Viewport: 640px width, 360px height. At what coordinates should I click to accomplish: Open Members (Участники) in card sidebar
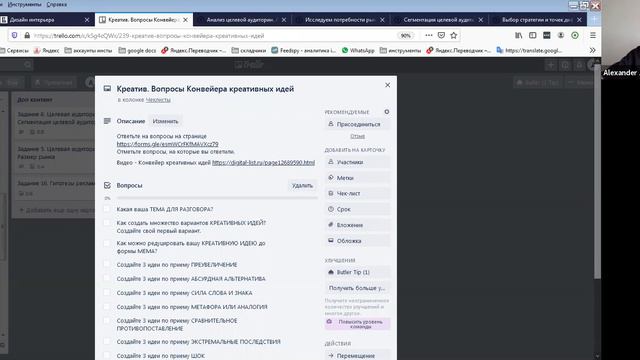coord(358,162)
